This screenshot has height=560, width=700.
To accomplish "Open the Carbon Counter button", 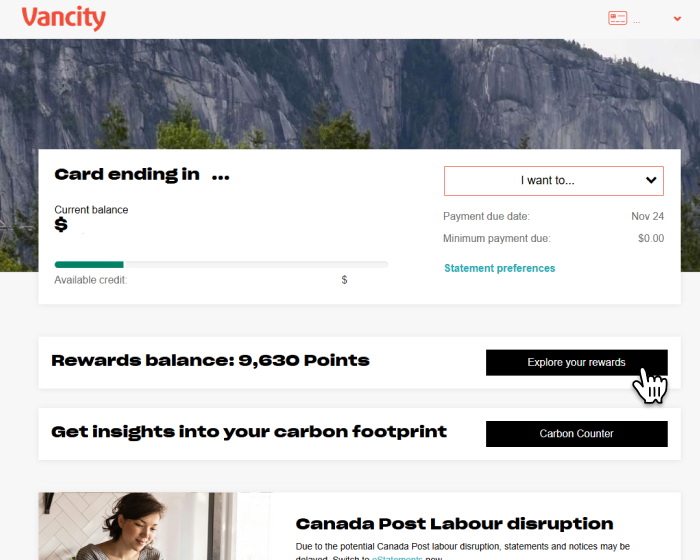I will click(576, 434).
